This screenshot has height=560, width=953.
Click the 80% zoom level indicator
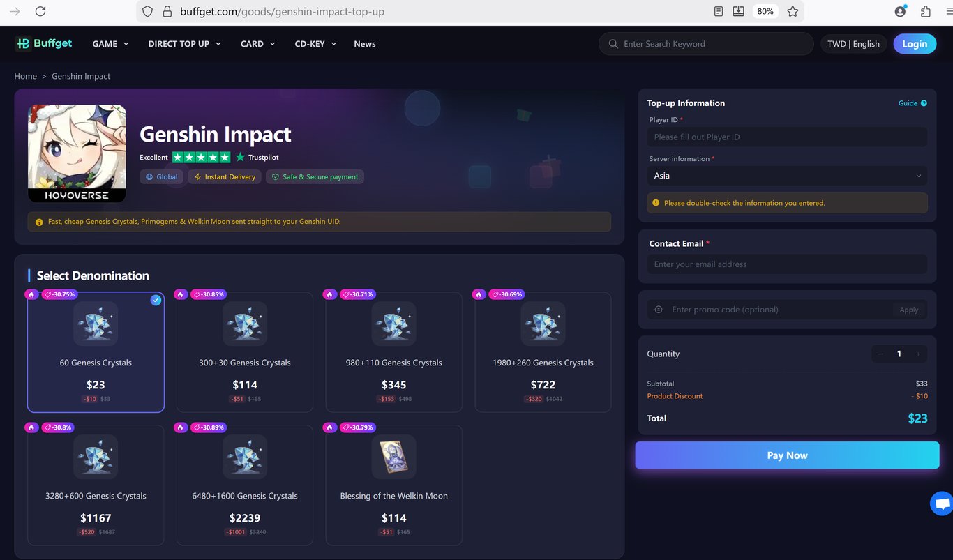[765, 11]
